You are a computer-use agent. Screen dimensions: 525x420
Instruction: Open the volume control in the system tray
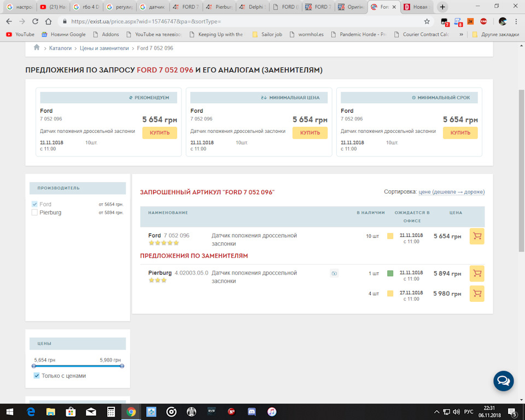[456, 412]
